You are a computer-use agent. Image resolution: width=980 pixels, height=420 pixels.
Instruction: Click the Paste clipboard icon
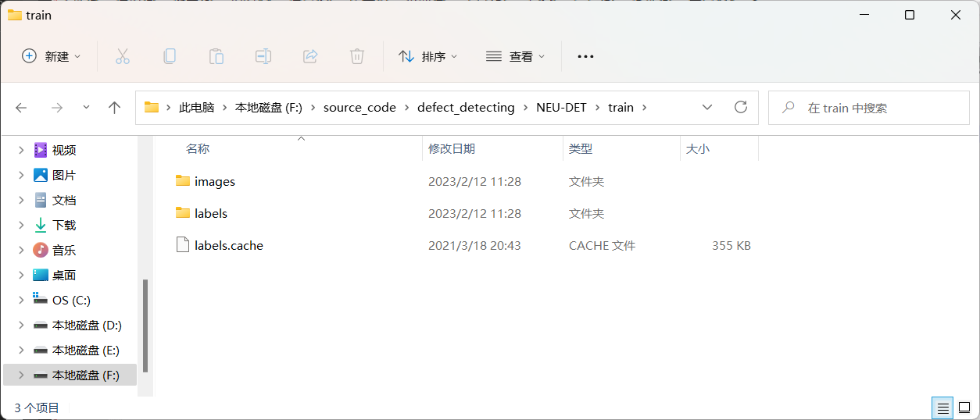[x=216, y=56]
